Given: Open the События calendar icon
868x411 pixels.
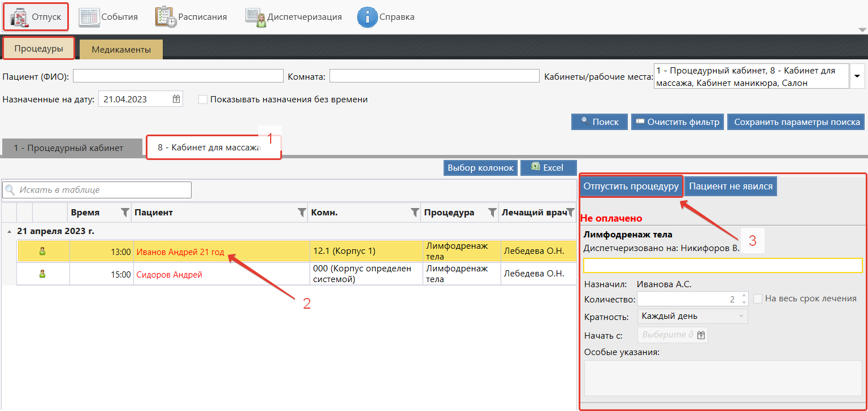Looking at the screenshot, I should click(x=89, y=17).
